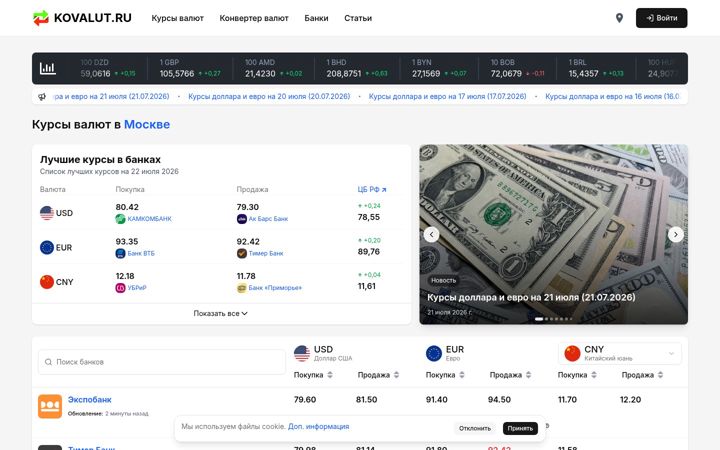Decline cookies with Отклонить

(x=475, y=428)
